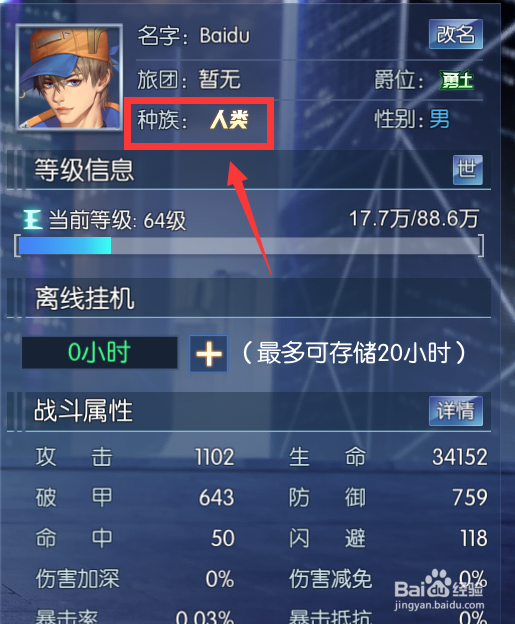Click the 世 icon in level info

pyautogui.click(x=468, y=170)
